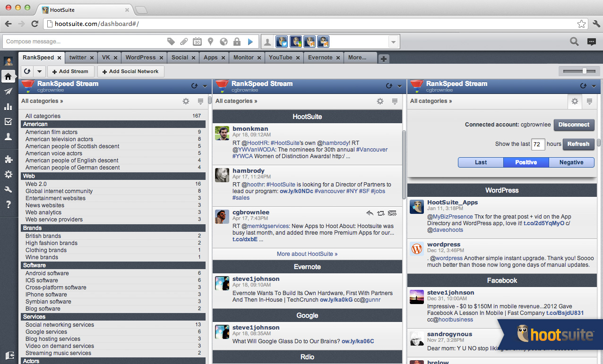Click the Disconnect account button

coord(574,125)
